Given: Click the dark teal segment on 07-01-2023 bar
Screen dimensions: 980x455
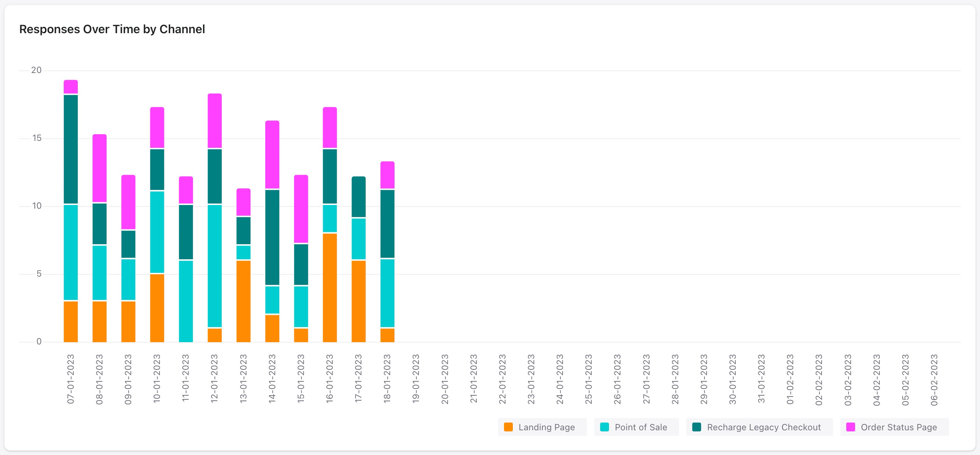Looking at the screenshot, I should (71, 149).
